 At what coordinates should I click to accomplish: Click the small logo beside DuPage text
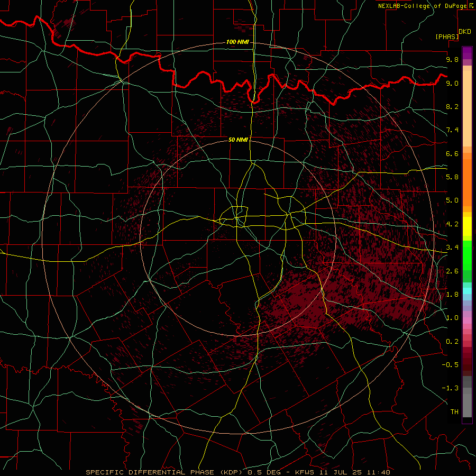tap(471, 6)
